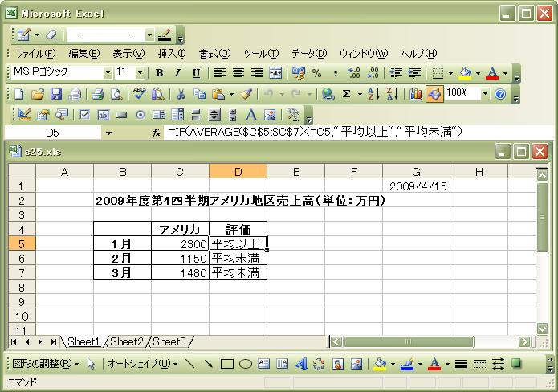Sort ascending A to Z

(373, 94)
